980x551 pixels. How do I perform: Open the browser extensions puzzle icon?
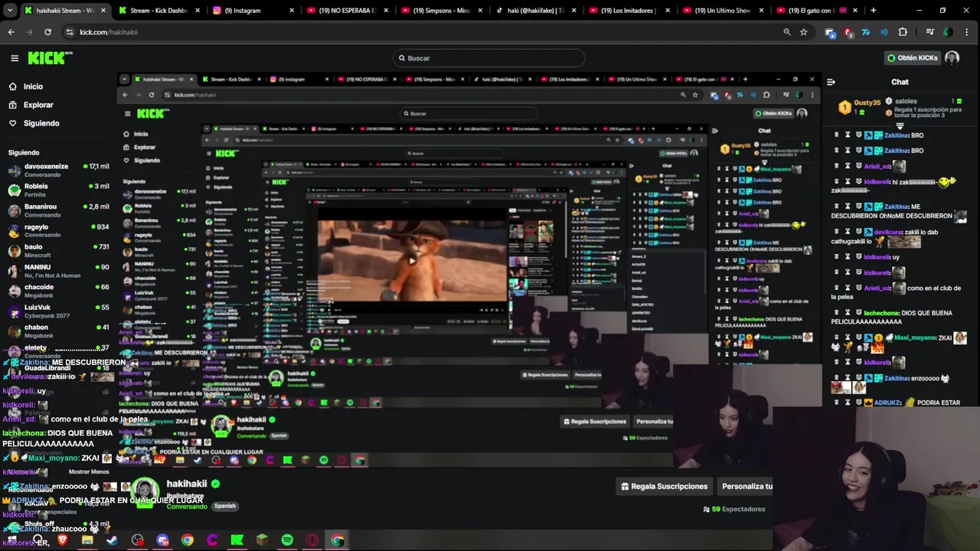click(903, 32)
